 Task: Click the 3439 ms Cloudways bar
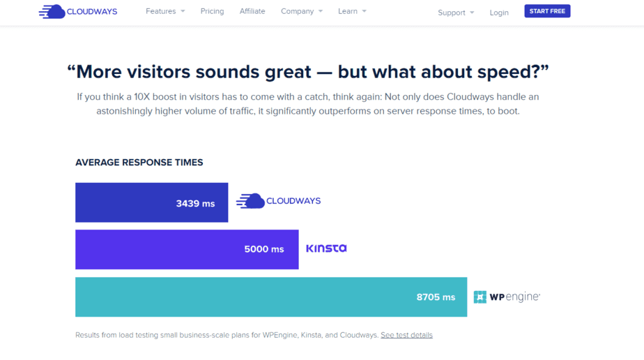151,202
